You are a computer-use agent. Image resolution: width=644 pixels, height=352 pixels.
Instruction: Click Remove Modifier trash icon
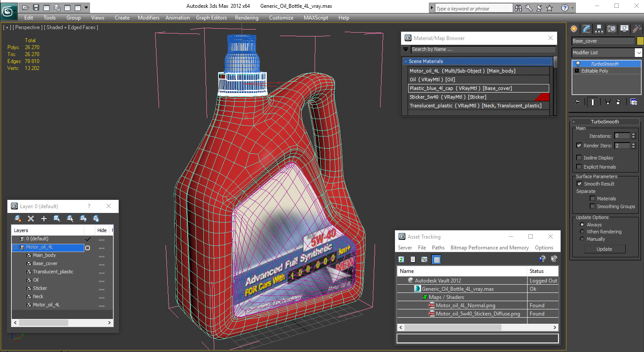pos(618,102)
